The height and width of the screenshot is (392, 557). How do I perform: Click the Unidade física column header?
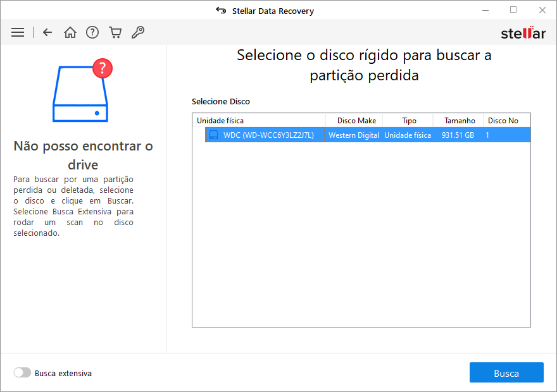pos(259,121)
